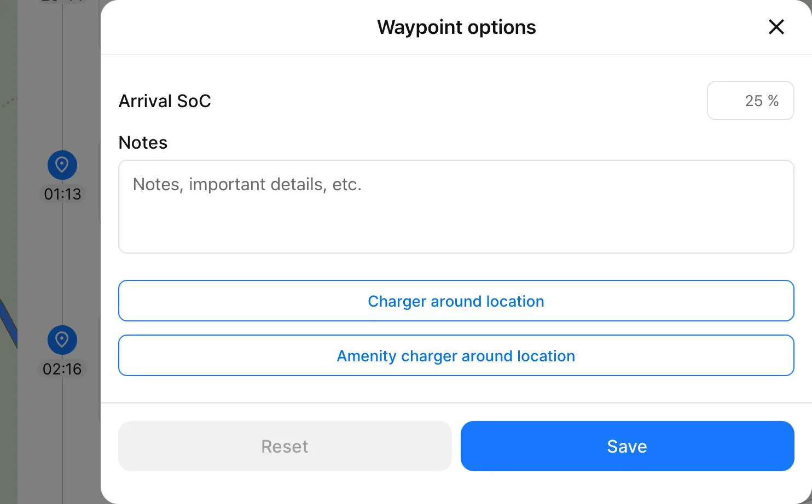Close the Waypoint options dialog
Image resolution: width=812 pixels, height=504 pixels.
(776, 27)
